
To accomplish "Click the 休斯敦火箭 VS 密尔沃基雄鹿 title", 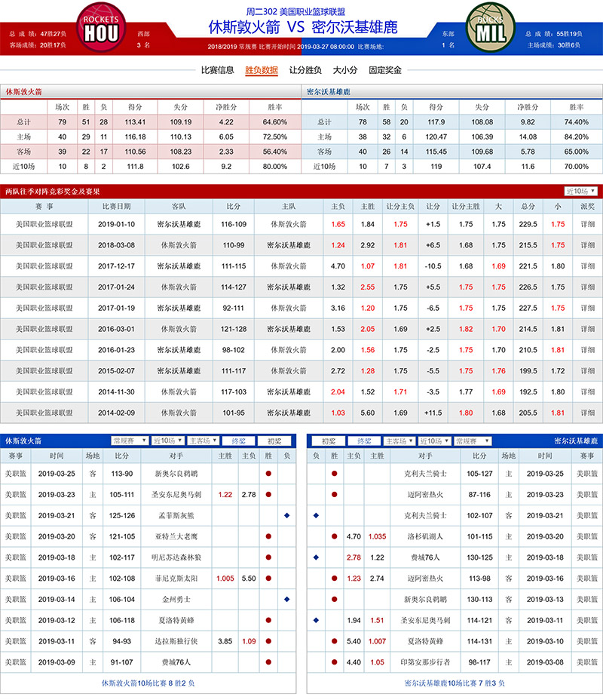I will point(303,27).
